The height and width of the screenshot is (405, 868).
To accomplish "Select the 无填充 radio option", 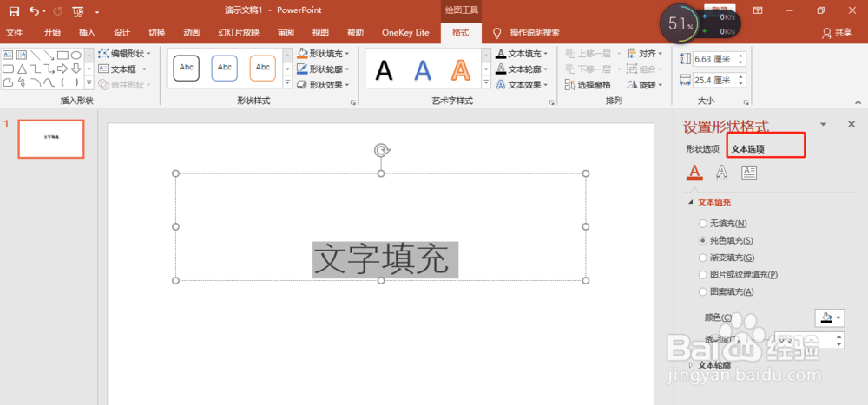I will pyautogui.click(x=702, y=224).
